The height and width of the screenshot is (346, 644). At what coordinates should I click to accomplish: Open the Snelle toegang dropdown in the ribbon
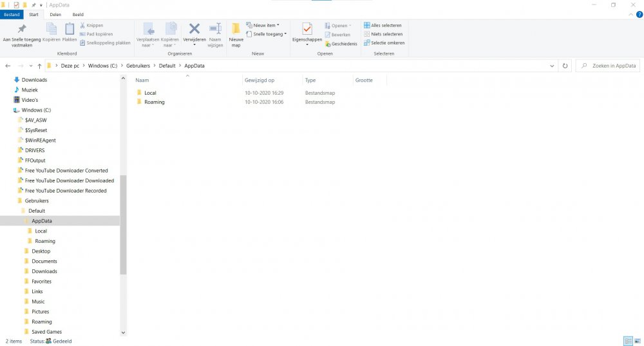point(269,34)
